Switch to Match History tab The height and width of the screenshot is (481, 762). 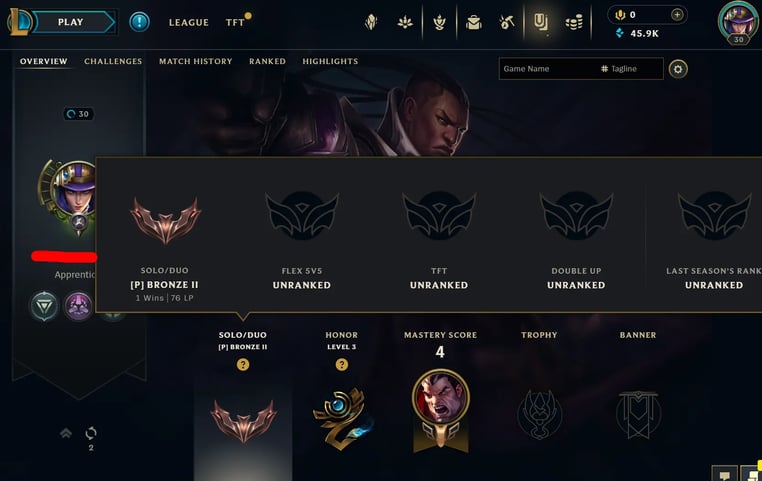(x=195, y=61)
